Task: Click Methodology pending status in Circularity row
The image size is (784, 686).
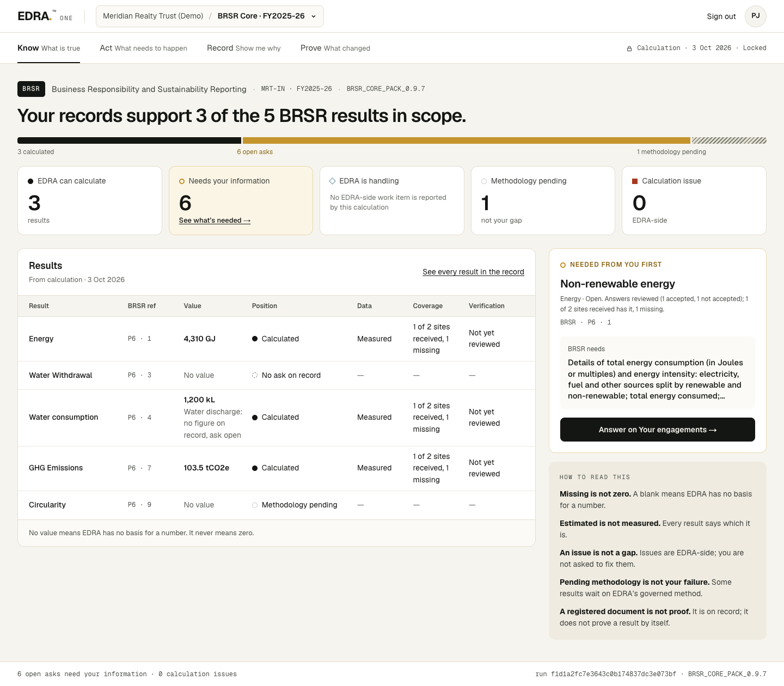Action: point(295,505)
